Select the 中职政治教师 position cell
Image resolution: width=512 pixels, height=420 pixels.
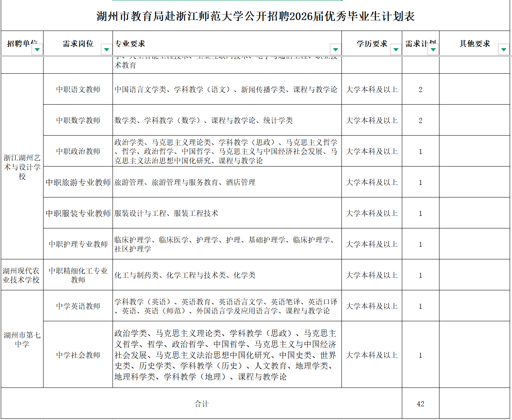(78, 151)
